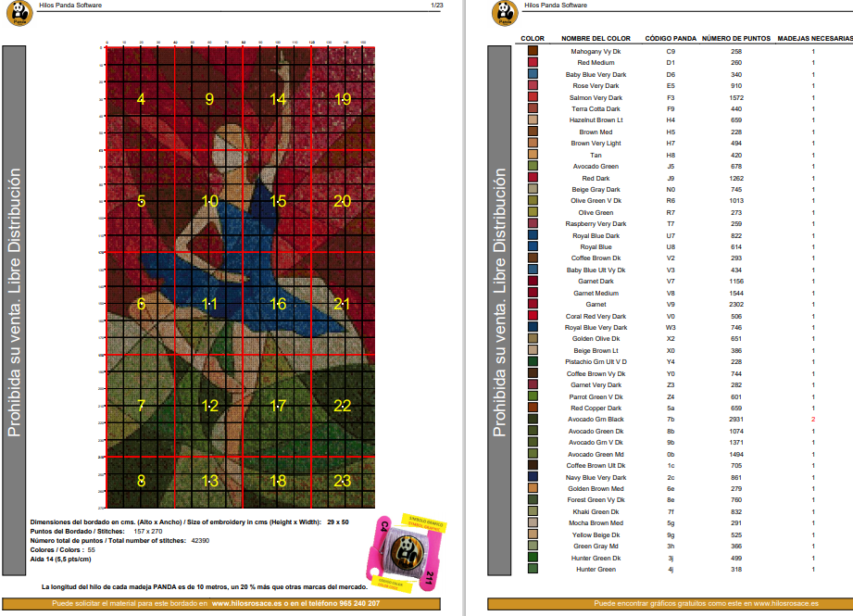Pick the Navy Blue Very Dark swatch
The height and width of the screenshot is (616, 853).
533,477
